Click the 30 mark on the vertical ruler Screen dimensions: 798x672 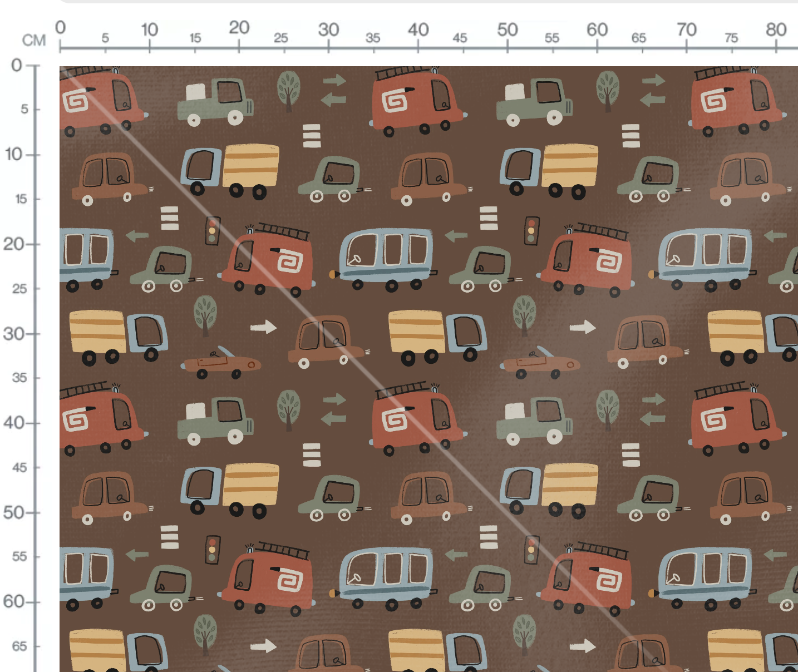pos(14,334)
